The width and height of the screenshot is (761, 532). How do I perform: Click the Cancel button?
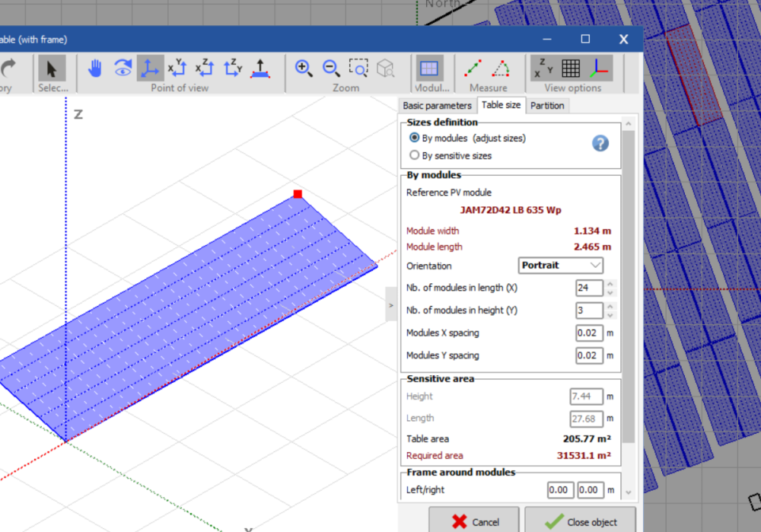(474, 521)
